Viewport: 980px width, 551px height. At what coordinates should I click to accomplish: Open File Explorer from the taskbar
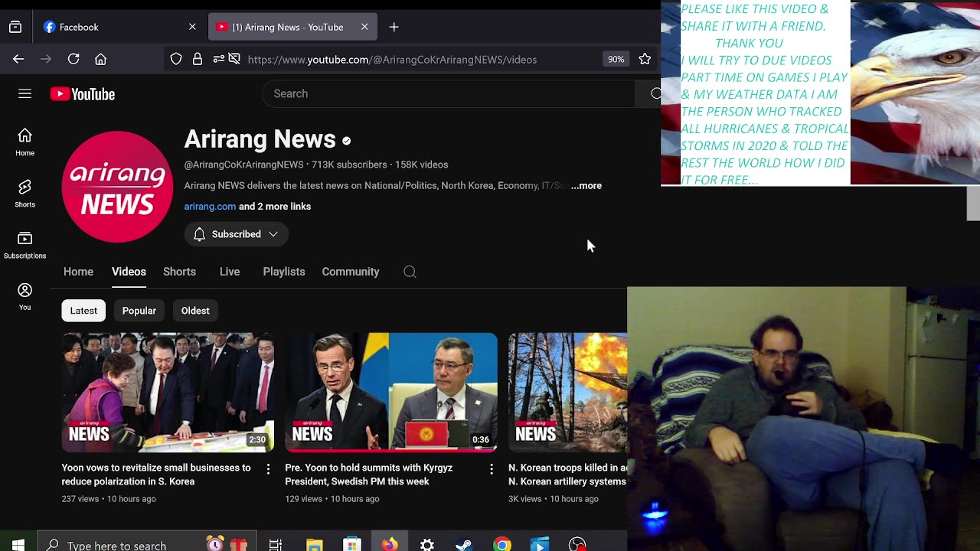[315, 545]
